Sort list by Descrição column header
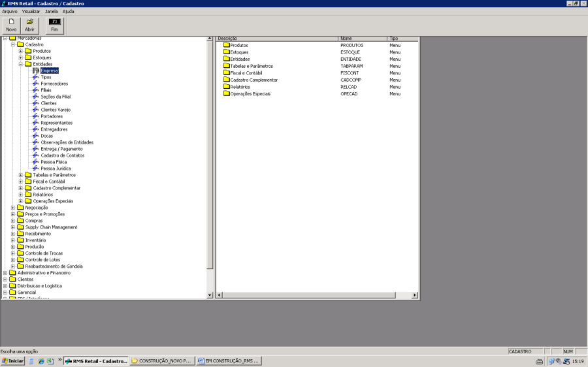The height and width of the screenshot is (367, 588). [x=277, y=39]
